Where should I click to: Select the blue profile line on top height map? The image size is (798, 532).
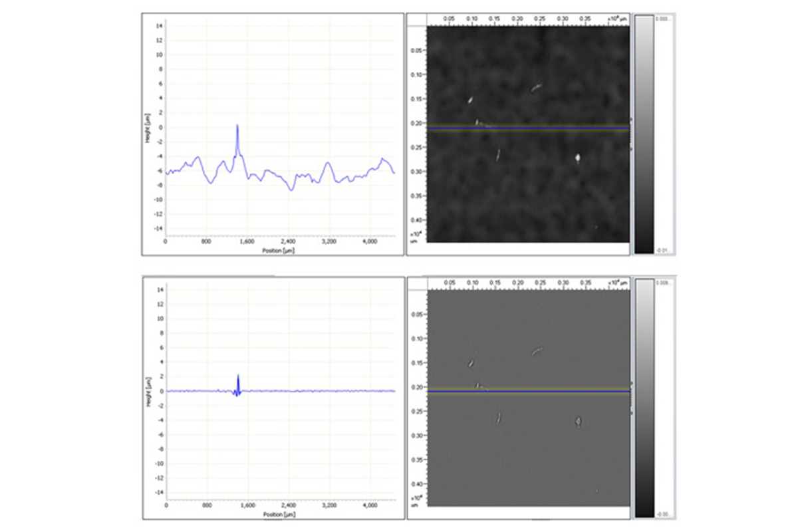pos(528,128)
